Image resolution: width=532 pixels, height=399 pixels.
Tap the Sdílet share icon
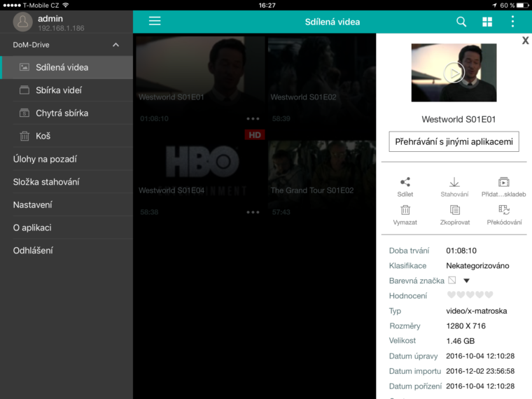tap(405, 182)
